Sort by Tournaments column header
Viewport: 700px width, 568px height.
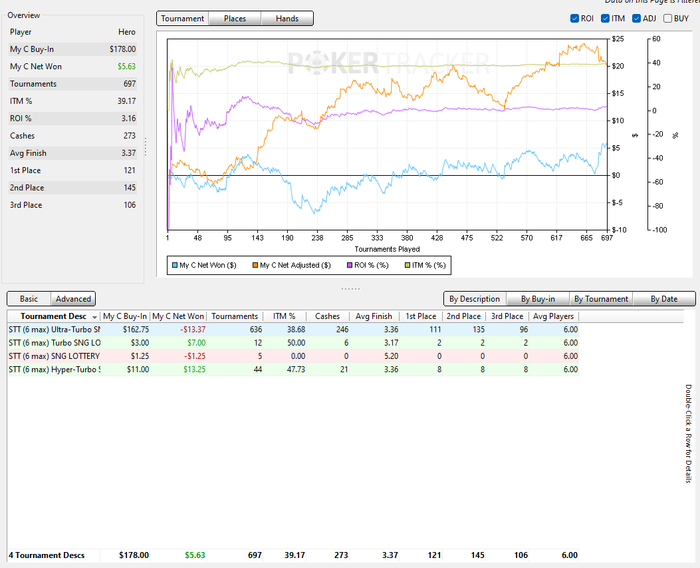tap(235, 316)
